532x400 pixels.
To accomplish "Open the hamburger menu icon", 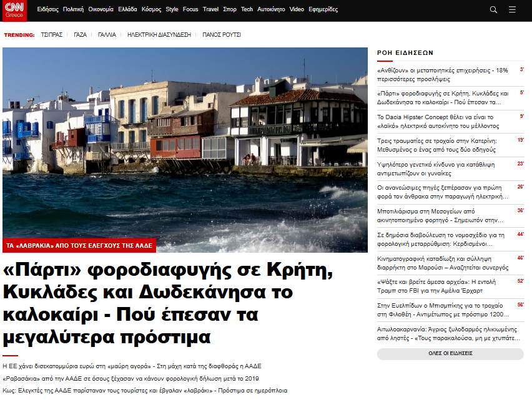I will coord(513,9).
